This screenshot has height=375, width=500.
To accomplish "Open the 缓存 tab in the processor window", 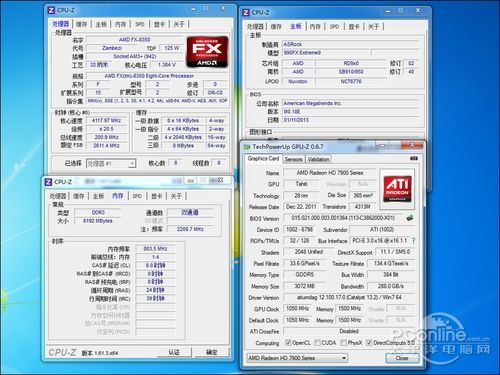I will coord(81,24).
